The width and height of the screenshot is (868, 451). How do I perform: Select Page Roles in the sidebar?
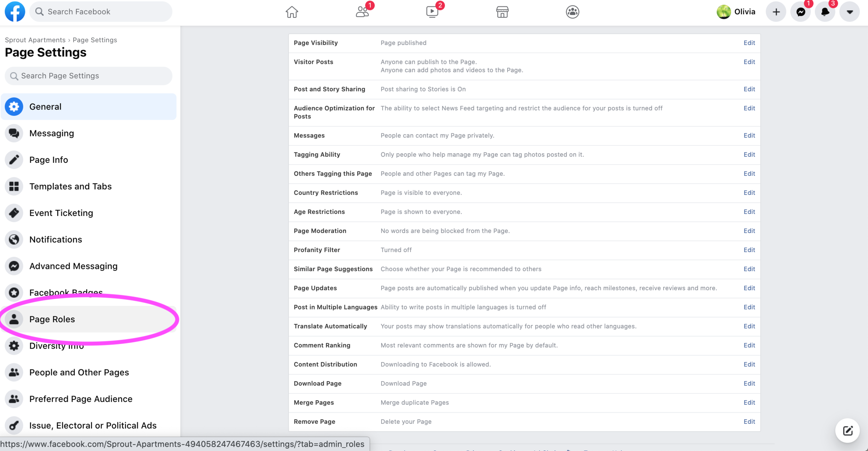[52, 319]
